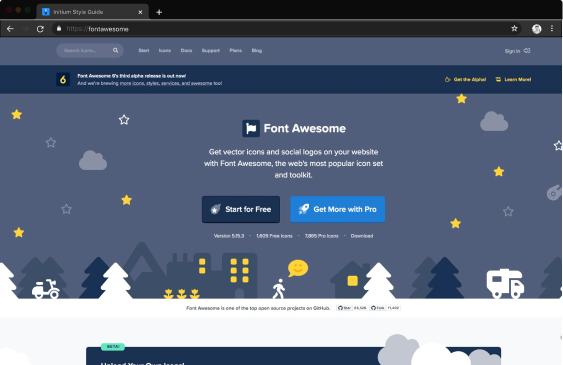The height and width of the screenshot is (365, 563).
Task: Open the Plans nav item
Action: [x=236, y=51]
